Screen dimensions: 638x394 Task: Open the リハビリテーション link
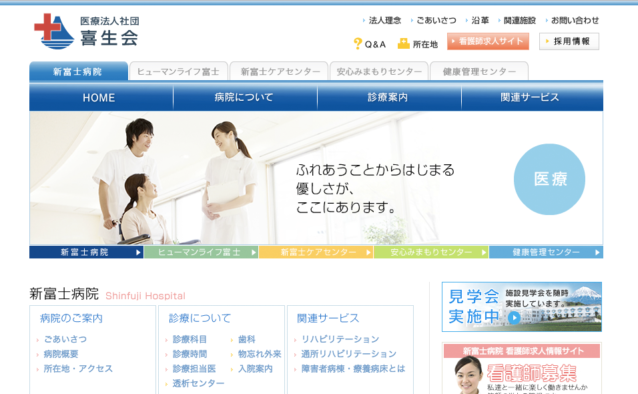[340, 339]
